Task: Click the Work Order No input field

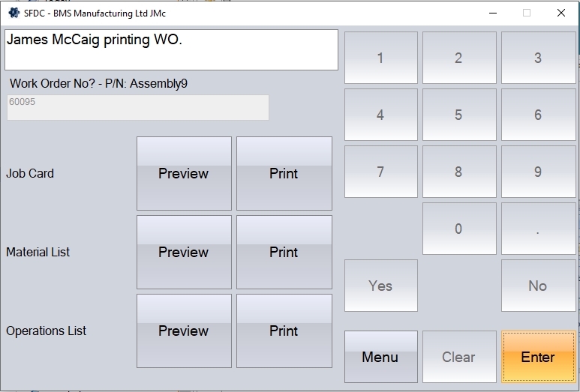Action: tap(138, 107)
